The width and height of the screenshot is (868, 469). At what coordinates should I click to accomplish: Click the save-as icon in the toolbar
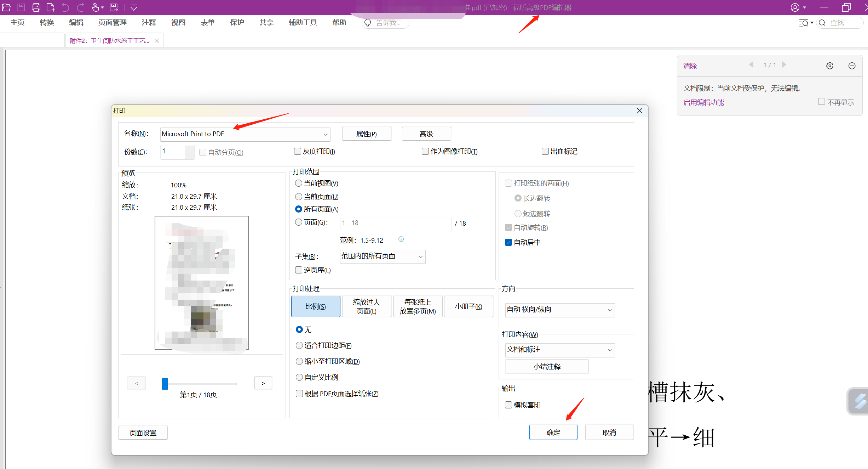(x=114, y=7)
